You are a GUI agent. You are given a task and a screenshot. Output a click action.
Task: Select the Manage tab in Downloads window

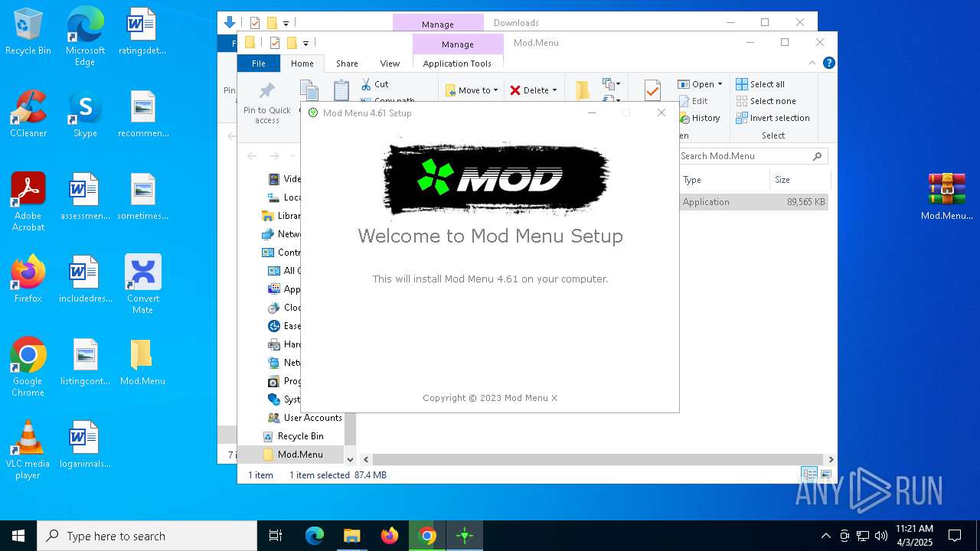(x=438, y=24)
